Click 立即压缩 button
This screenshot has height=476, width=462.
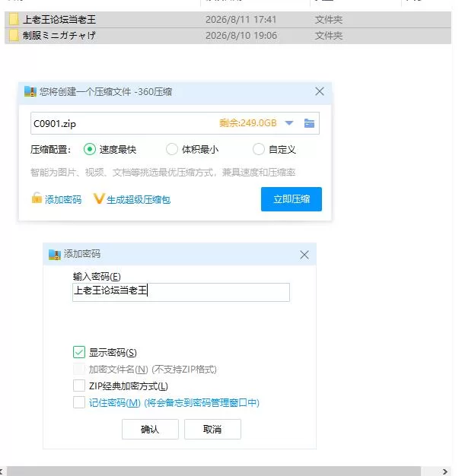pos(292,199)
